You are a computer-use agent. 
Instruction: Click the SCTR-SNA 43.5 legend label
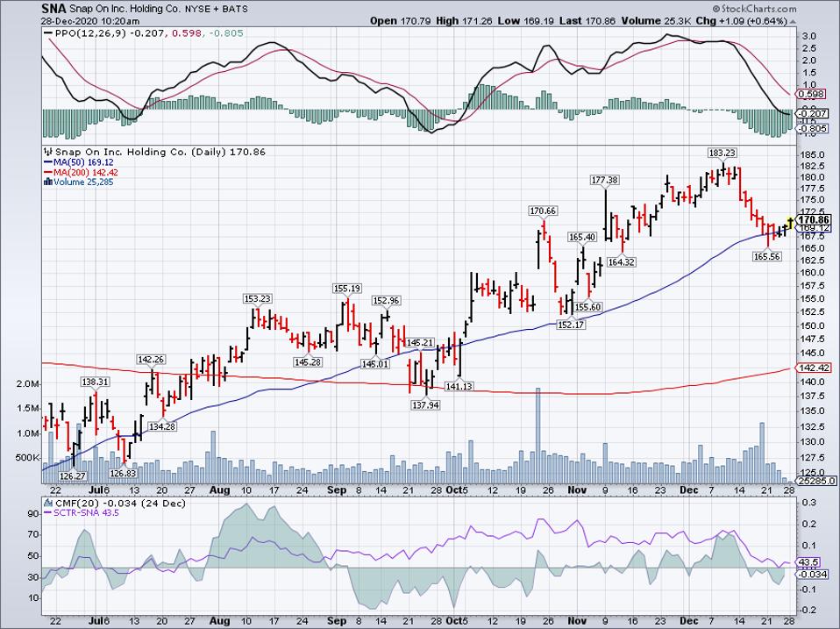(86, 513)
